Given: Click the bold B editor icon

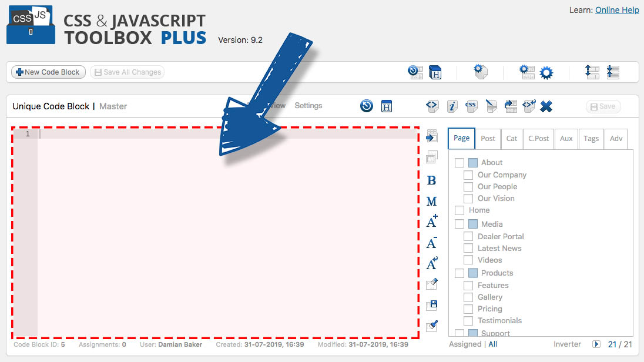Looking at the screenshot, I should [x=431, y=181].
